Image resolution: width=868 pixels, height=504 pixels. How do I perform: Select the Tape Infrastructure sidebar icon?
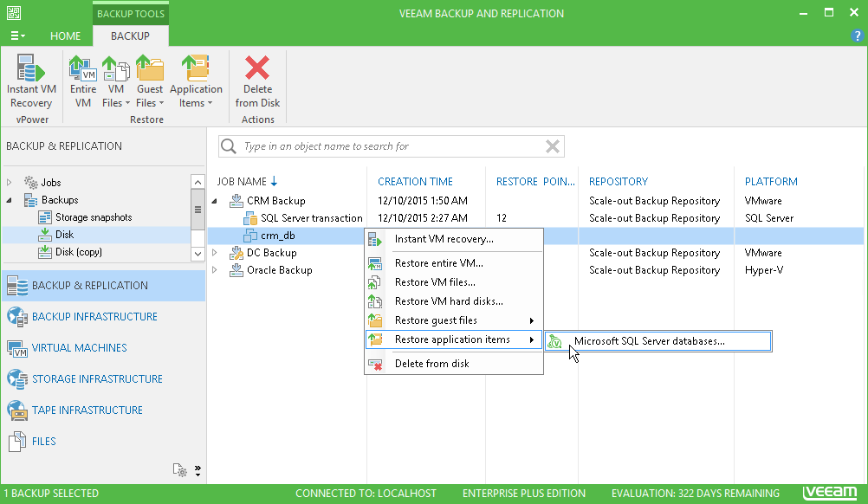tap(19, 410)
